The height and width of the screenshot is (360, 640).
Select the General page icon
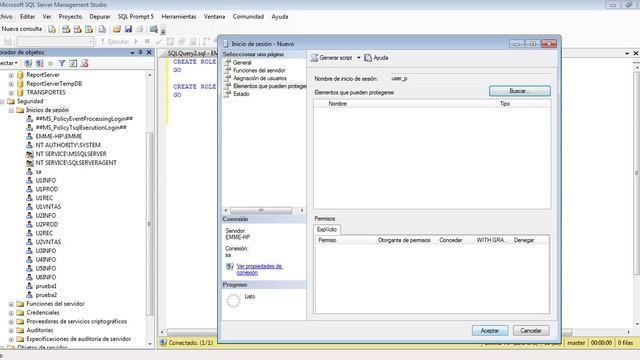227,62
